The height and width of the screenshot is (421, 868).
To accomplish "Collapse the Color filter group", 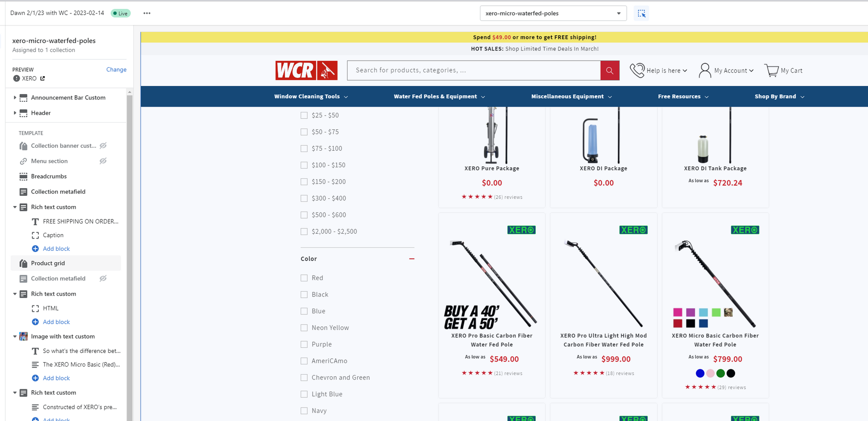I will tap(412, 259).
